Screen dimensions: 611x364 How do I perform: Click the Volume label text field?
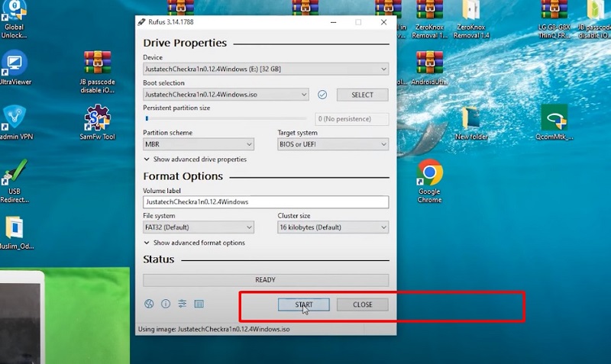[265, 202]
